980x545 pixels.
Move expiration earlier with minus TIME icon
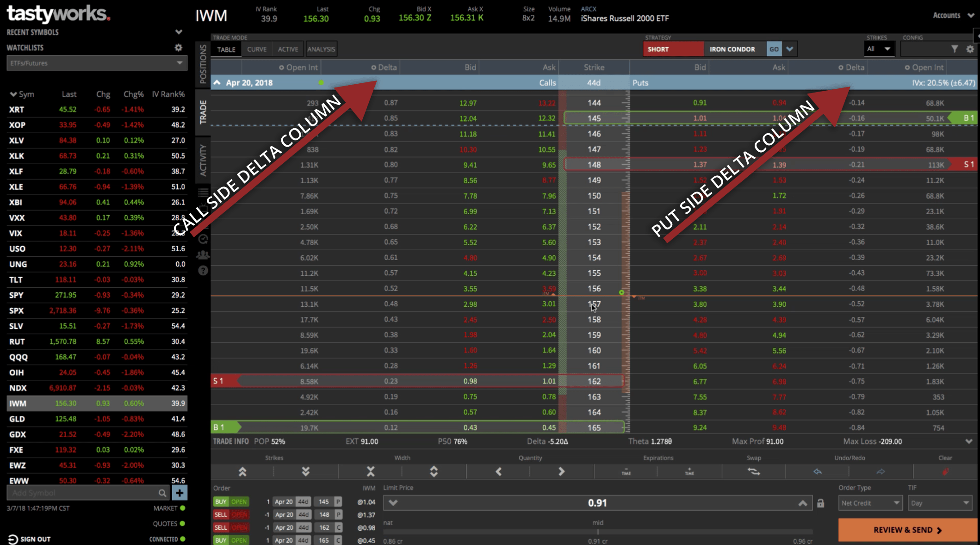click(626, 471)
